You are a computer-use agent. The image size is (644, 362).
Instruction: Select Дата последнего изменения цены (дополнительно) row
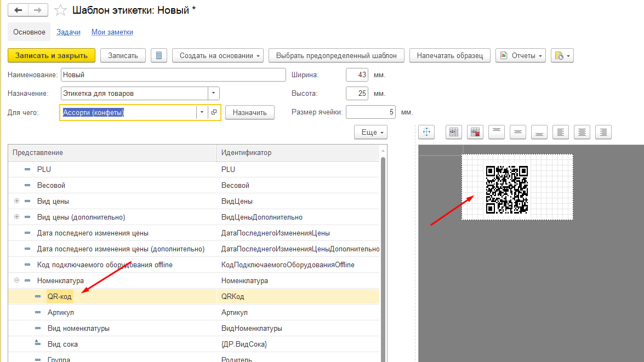(193, 249)
